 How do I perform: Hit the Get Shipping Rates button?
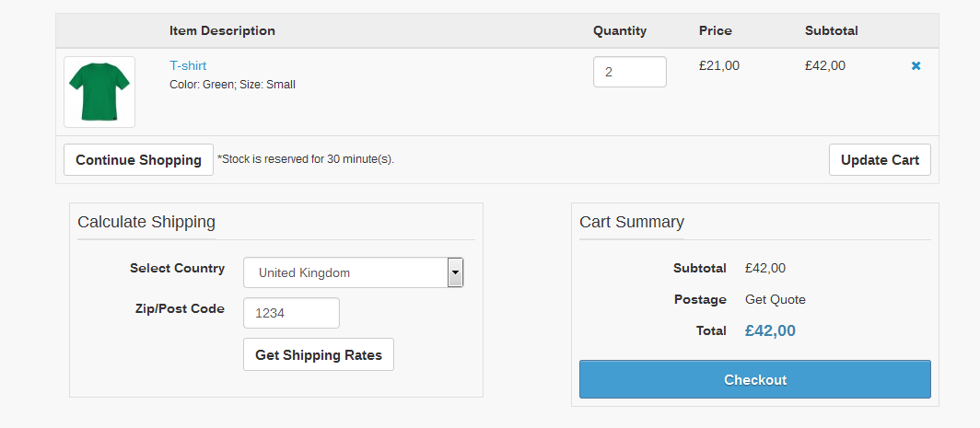[319, 354]
